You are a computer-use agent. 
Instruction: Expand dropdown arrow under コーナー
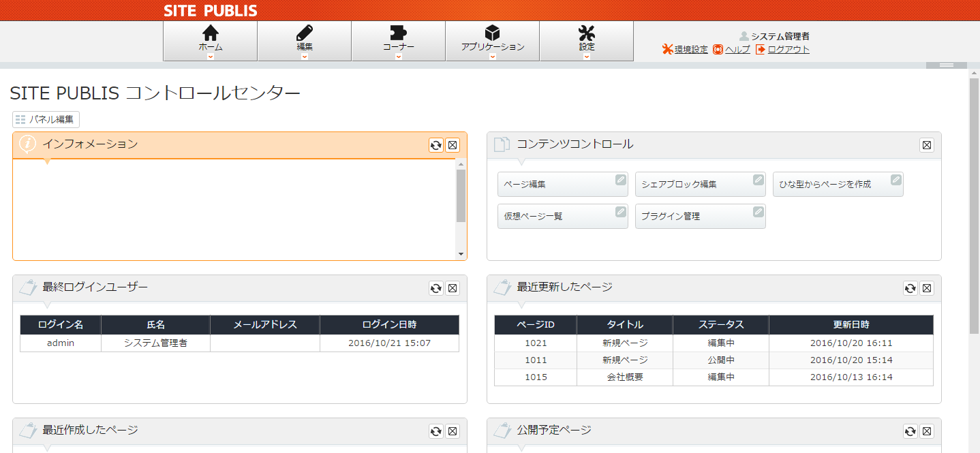point(399,57)
